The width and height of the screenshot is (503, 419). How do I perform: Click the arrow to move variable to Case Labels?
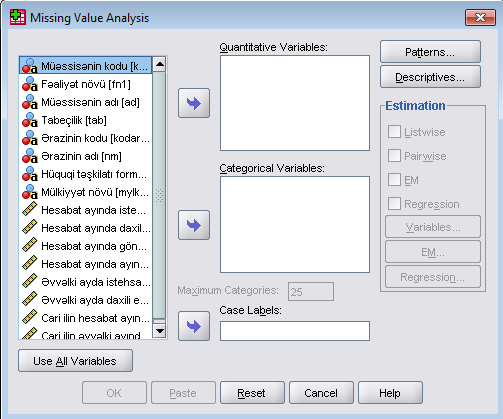194,326
